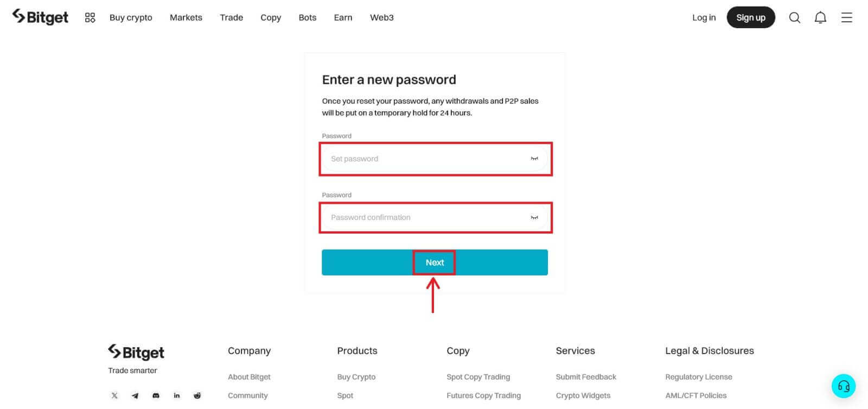Show password in confirmation field
868x409 pixels.
point(534,217)
